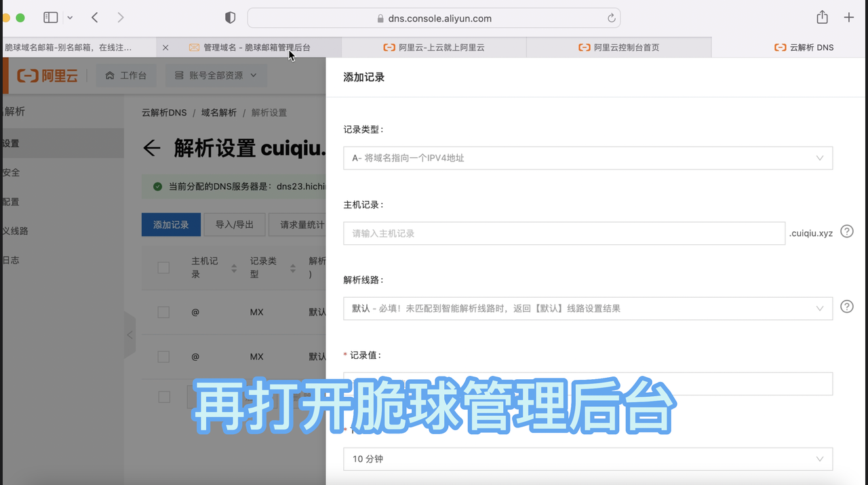Switch to 阿里云控制台首页 tab

pos(618,47)
